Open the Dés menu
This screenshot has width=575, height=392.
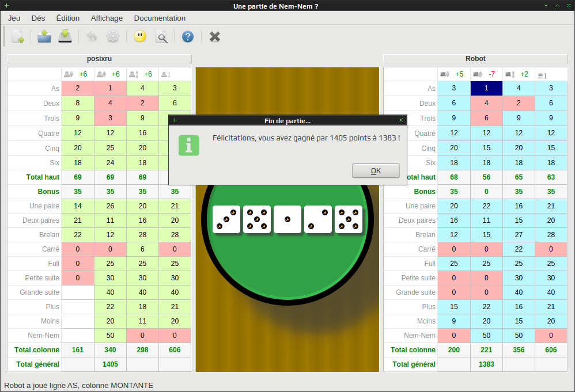tap(38, 18)
